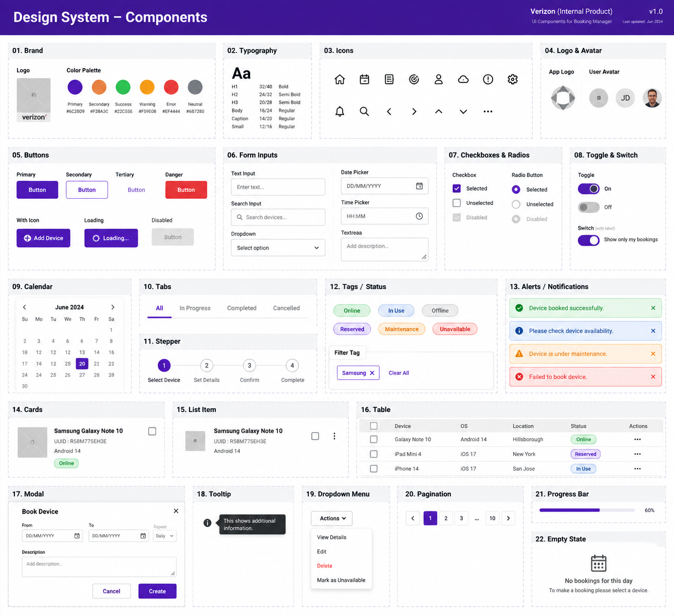Click the cloud upload icon
Image resolution: width=674 pixels, height=616 pixels.
tap(463, 79)
